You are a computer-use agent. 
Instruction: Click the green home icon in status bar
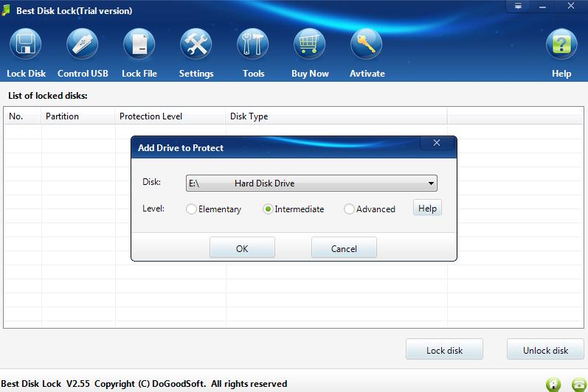pos(553,384)
